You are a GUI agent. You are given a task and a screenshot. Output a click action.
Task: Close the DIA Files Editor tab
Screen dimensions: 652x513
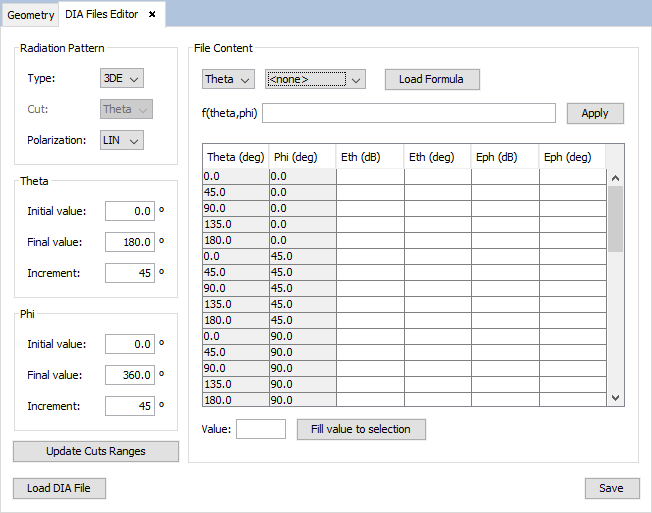click(x=152, y=15)
